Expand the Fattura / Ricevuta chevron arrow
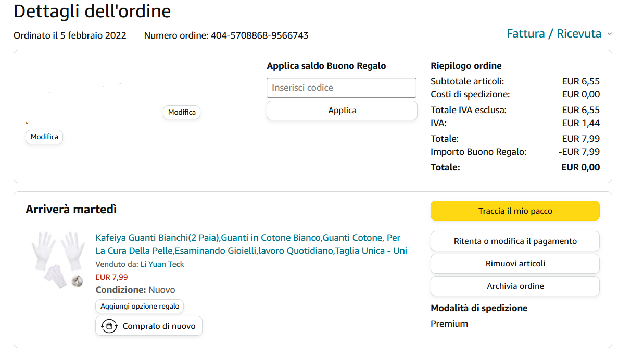The width and height of the screenshot is (644, 355). [610, 34]
